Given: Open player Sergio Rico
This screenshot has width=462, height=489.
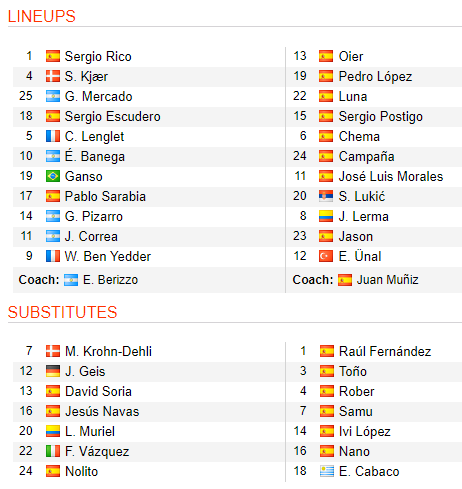Looking at the screenshot, I should click(x=98, y=56).
